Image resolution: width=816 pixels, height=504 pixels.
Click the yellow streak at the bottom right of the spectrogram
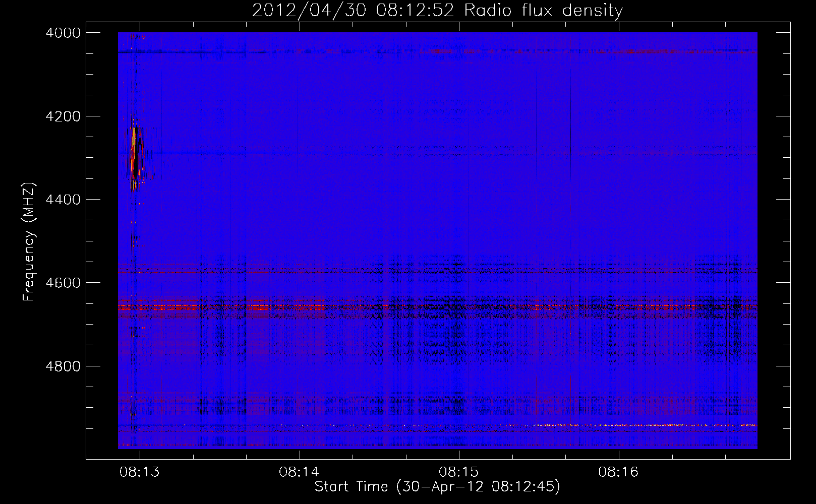point(646,425)
